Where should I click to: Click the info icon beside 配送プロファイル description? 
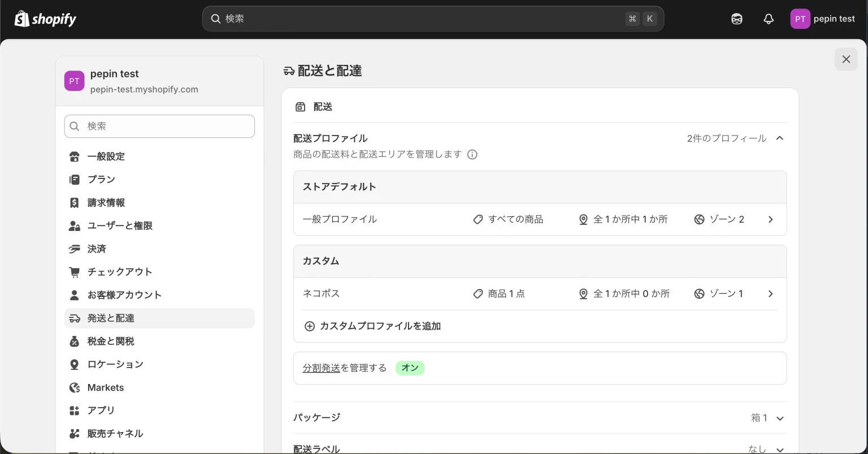coord(472,154)
